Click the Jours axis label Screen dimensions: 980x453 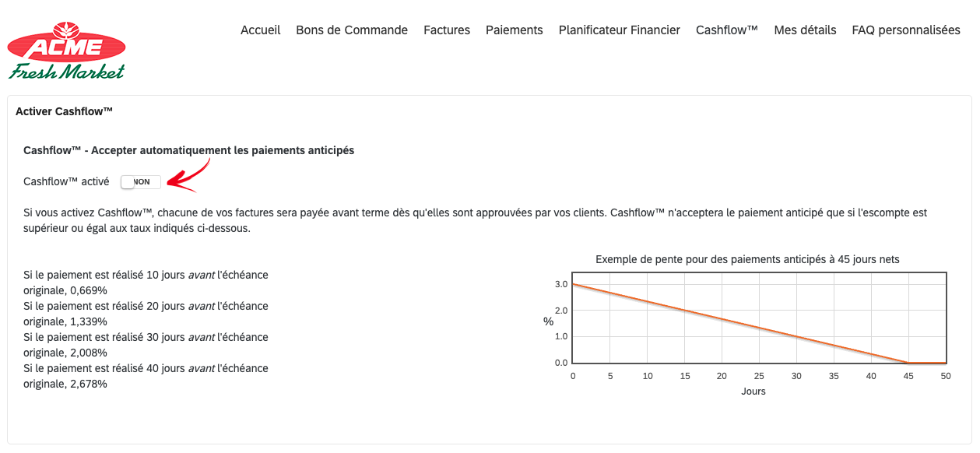[753, 392]
